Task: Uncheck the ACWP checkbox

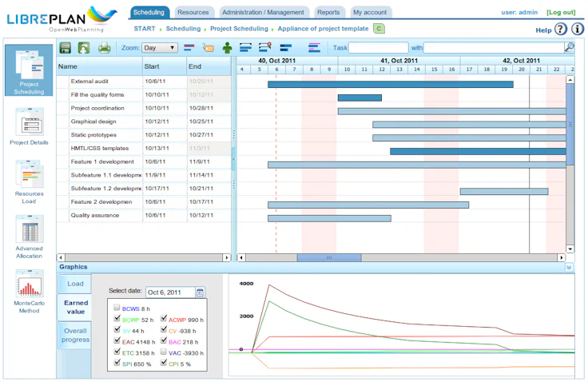Action: (x=164, y=319)
